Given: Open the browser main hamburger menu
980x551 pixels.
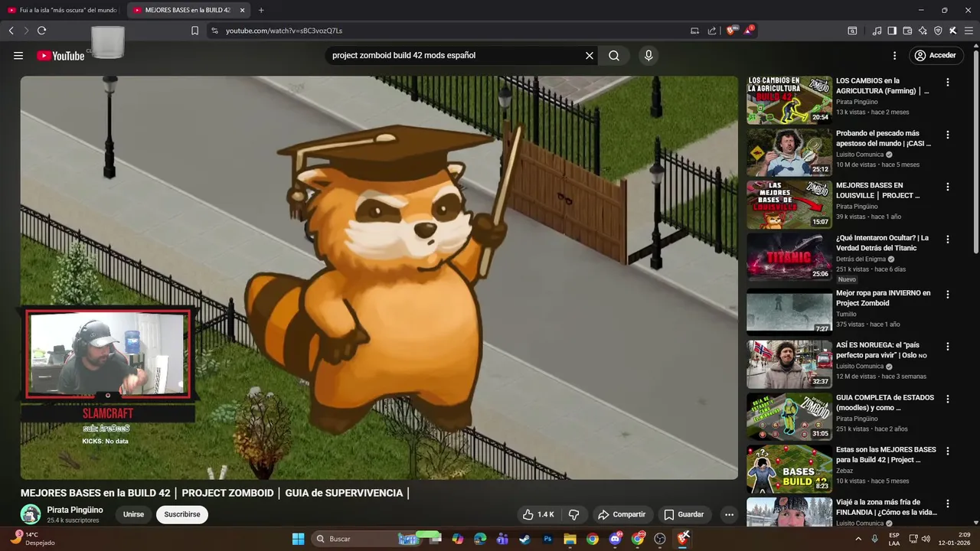Looking at the screenshot, I should (968, 31).
